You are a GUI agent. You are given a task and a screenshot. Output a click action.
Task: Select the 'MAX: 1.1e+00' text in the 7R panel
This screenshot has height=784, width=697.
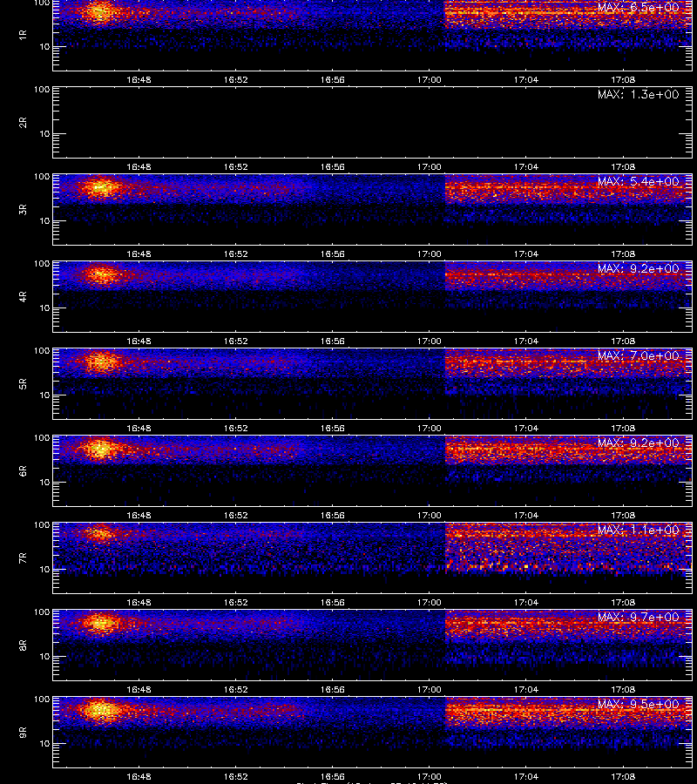click(639, 530)
